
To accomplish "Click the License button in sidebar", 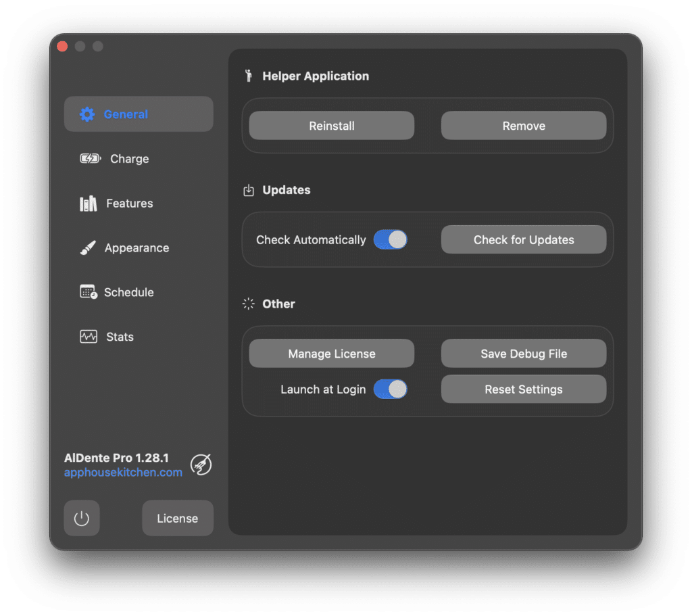I will 177,519.
